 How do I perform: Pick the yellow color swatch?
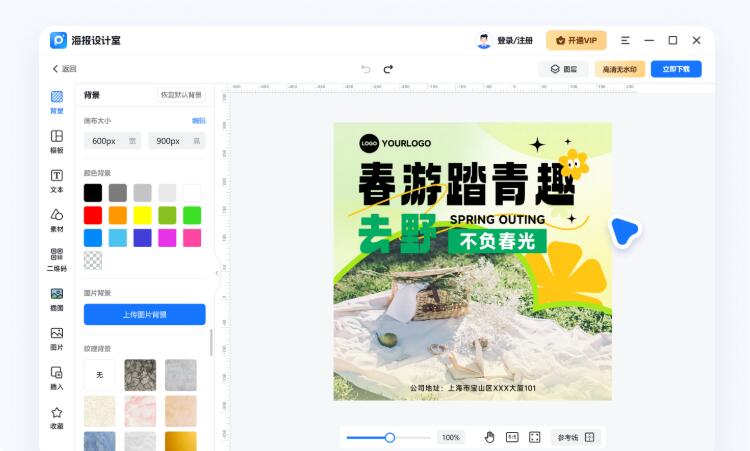coord(143,215)
